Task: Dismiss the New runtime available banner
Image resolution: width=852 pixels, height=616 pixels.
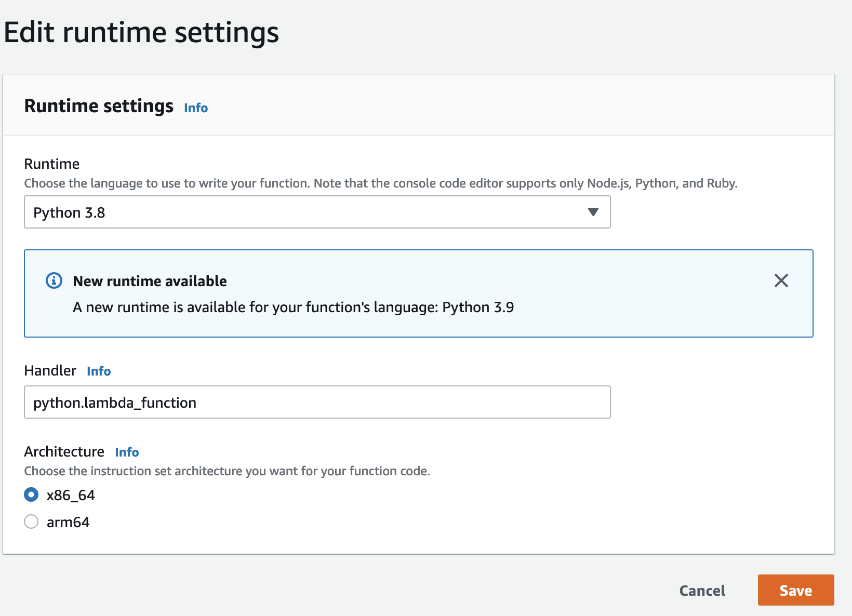Action: click(x=781, y=280)
